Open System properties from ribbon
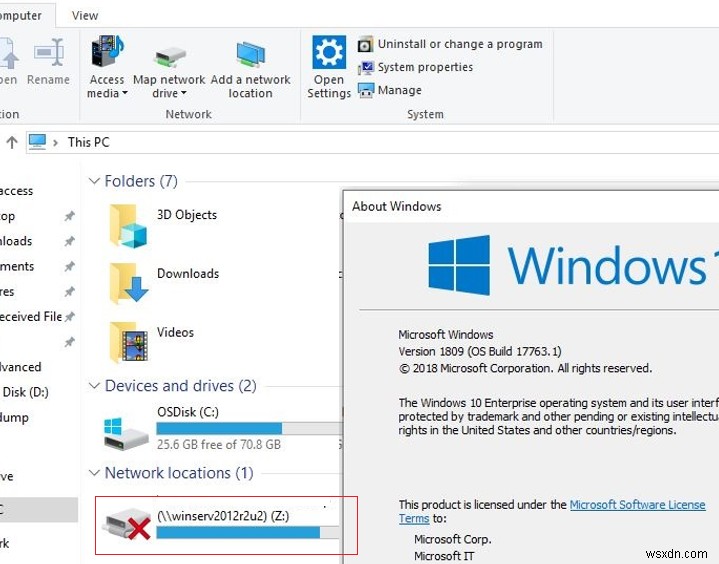719x564 pixels. tap(415, 67)
